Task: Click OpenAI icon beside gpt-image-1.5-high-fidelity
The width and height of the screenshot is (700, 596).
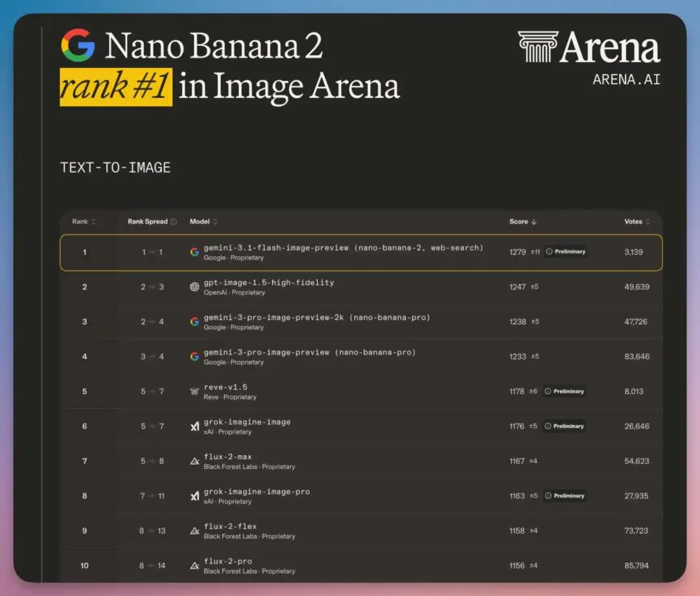Action: 194,287
